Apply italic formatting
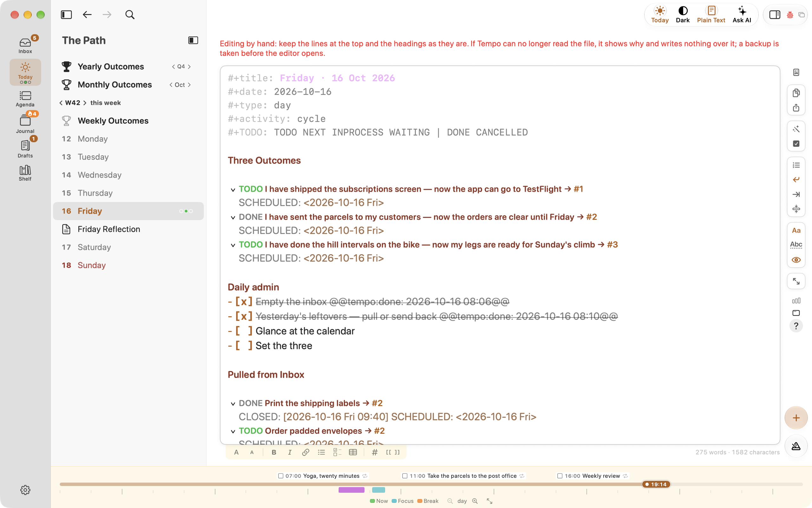 tap(290, 452)
